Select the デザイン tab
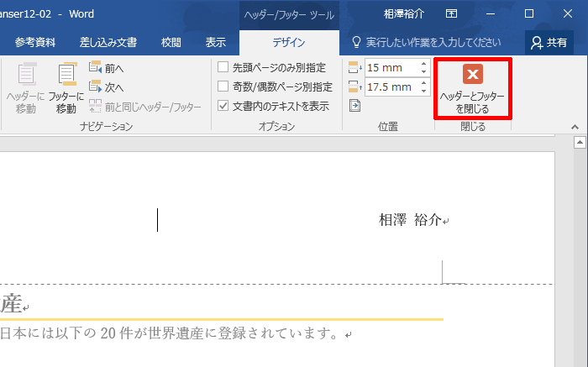Screen dimensions: 588x367 289,43
